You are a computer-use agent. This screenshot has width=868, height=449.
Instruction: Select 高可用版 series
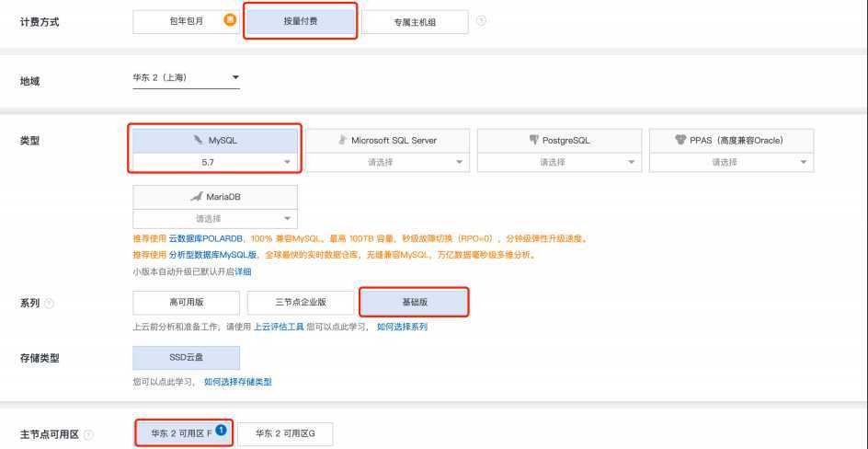point(186,303)
